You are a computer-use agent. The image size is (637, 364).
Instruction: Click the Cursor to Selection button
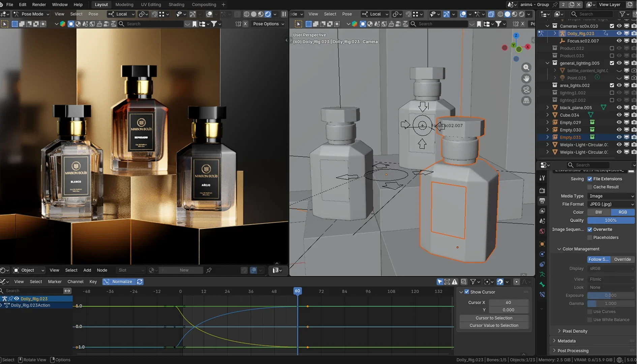494,318
